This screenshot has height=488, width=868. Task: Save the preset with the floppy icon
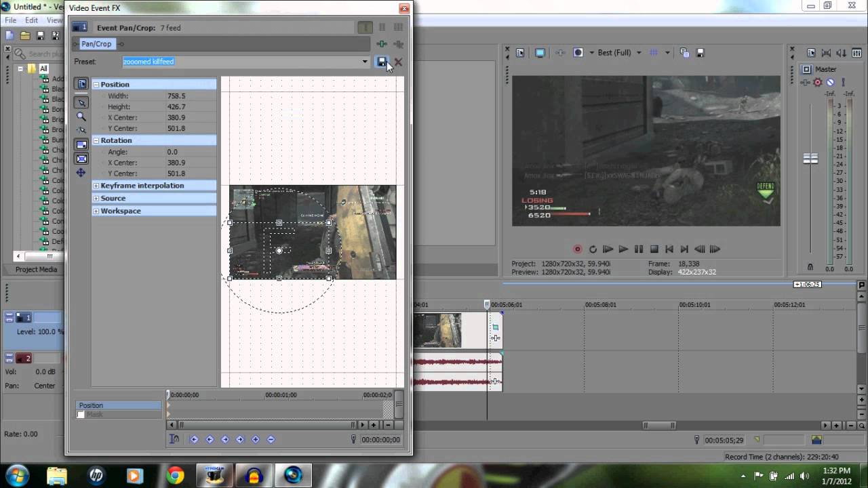point(382,62)
